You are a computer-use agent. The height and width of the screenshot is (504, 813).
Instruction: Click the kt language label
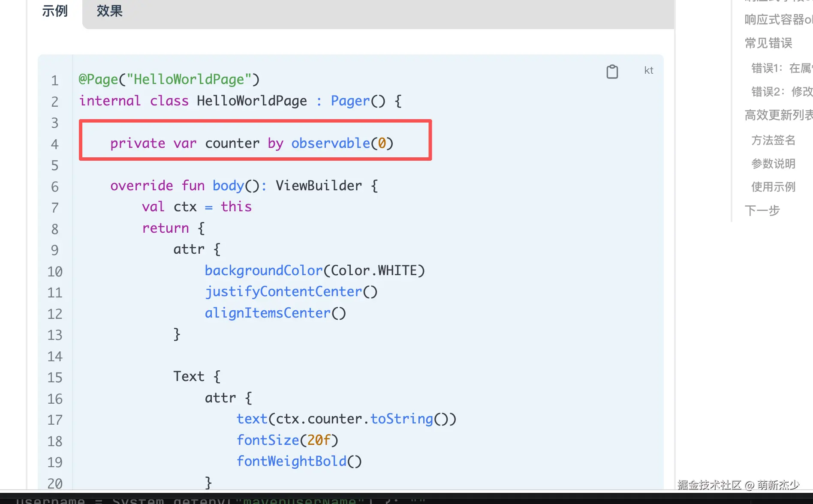point(649,70)
